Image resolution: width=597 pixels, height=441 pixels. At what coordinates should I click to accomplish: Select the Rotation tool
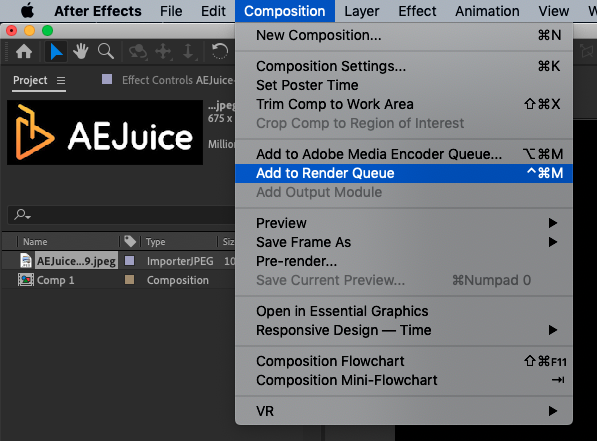(220, 51)
